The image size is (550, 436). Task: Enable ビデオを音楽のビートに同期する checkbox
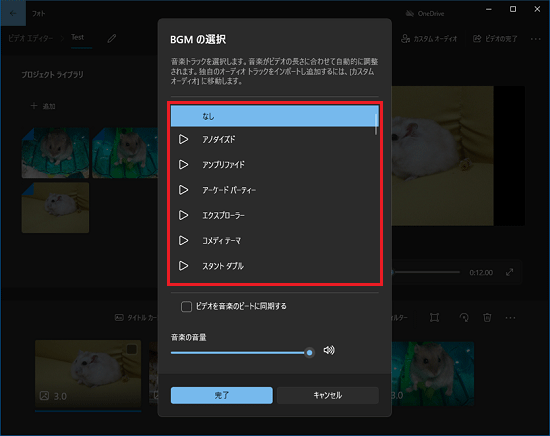click(186, 306)
